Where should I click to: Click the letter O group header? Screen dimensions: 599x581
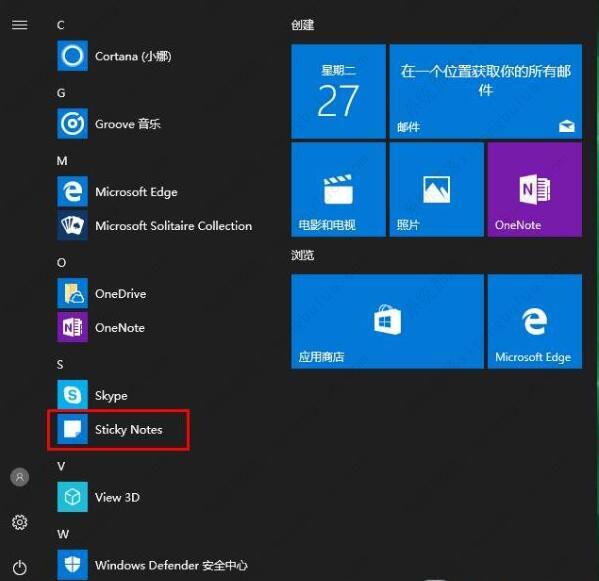[61, 262]
